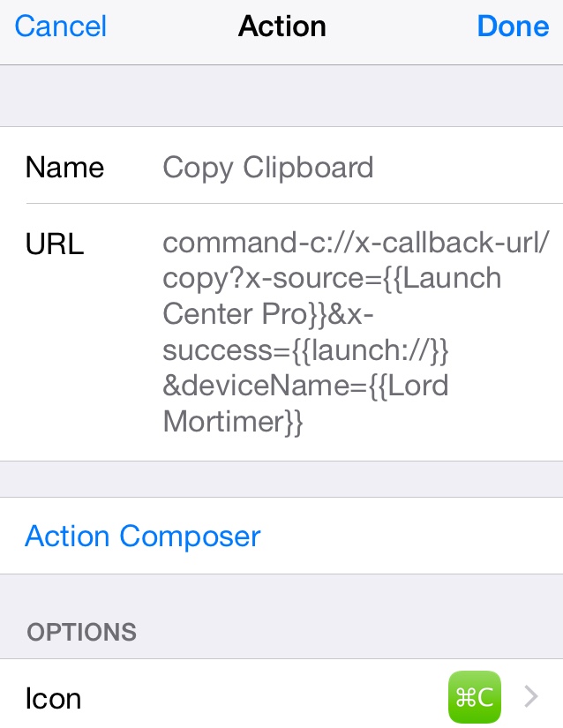
Task: Tap 'Center Pro}}&x-' in the URL
Action: coord(267,314)
